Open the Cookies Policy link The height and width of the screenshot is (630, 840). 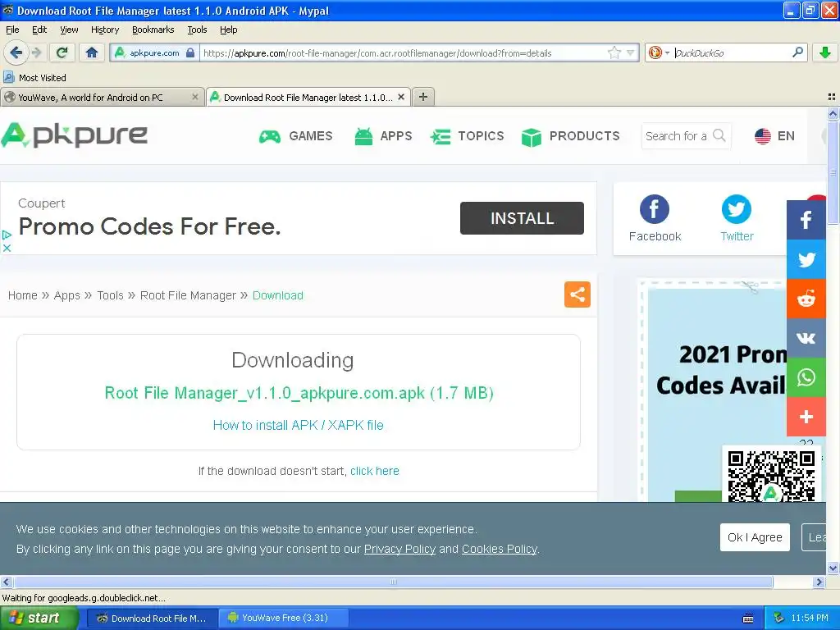tap(500, 549)
